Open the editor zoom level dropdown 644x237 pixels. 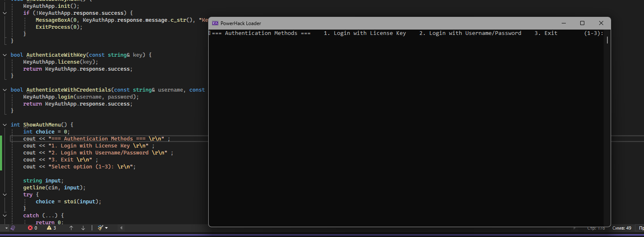pos(7,228)
